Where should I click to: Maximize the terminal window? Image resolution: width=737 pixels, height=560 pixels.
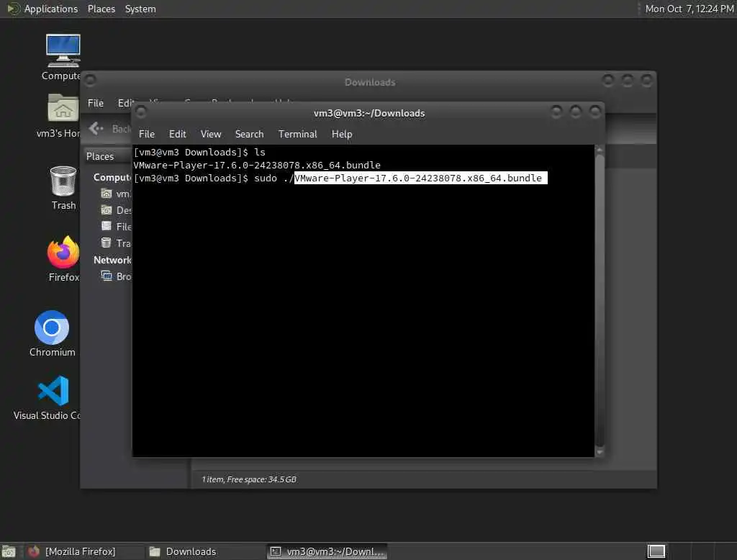576,112
